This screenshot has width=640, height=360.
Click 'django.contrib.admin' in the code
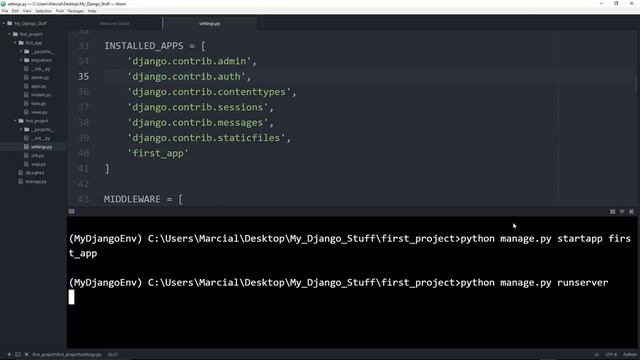(x=189, y=61)
